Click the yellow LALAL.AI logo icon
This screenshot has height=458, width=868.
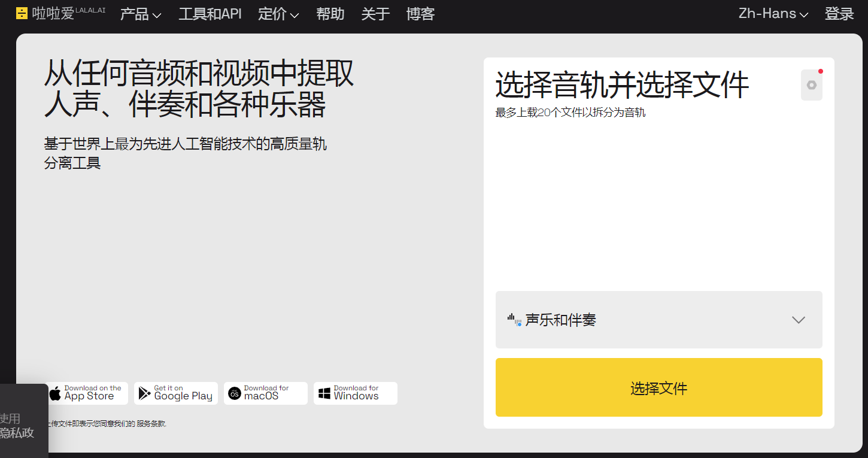22,13
